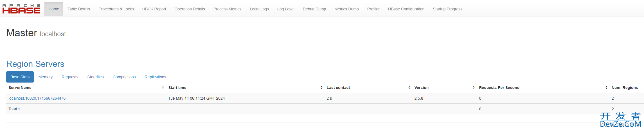Click the Apache HBase logo
This screenshot has width=644, height=130.
pos(21,9)
